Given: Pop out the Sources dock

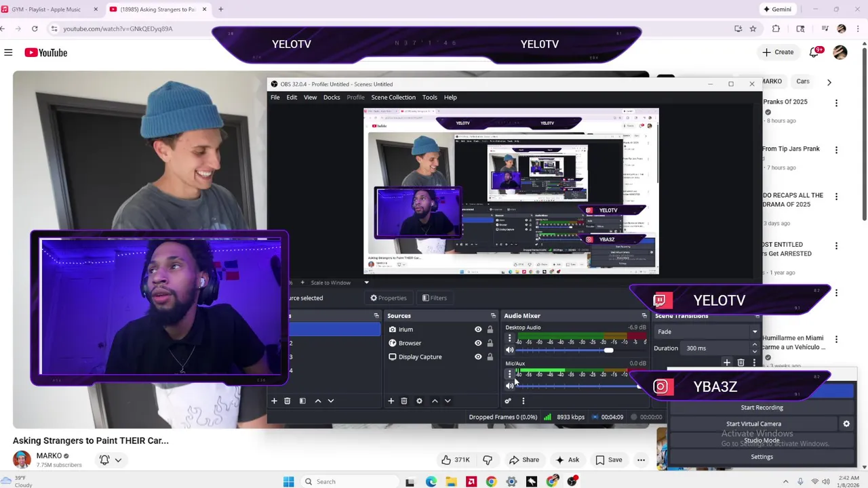Looking at the screenshot, I should pyautogui.click(x=493, y=316).
